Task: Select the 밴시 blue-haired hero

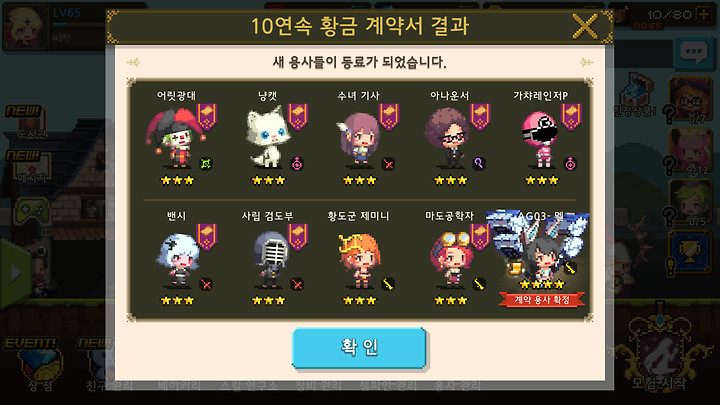Action: (x=177, y=259)
